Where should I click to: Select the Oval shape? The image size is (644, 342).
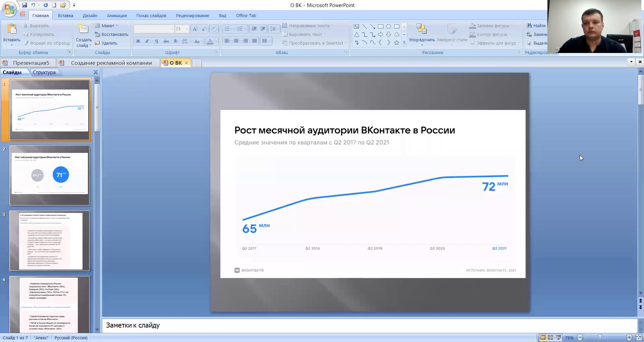(388, 26)
